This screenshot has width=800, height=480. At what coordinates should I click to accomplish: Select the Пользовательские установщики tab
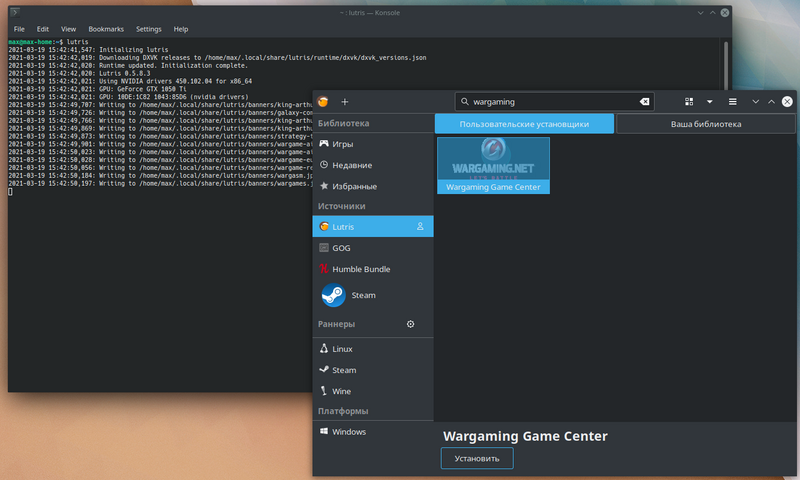[x=524, y=124]
